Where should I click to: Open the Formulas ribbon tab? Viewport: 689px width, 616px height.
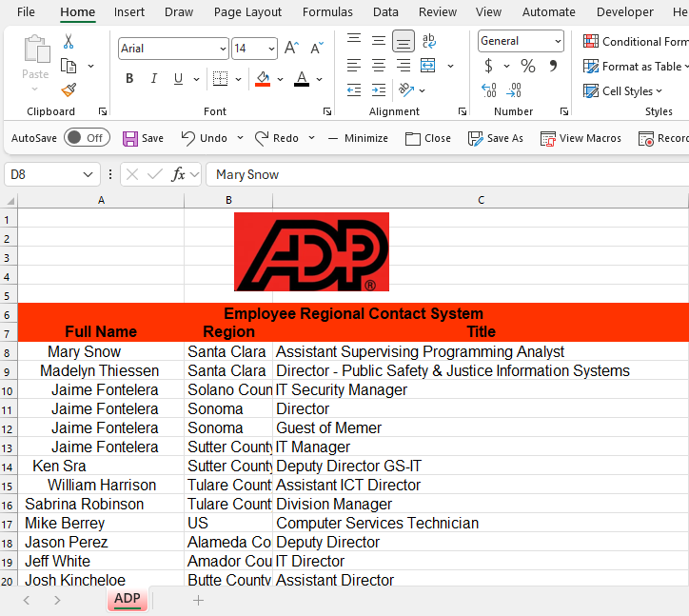[x=327, y=12]
